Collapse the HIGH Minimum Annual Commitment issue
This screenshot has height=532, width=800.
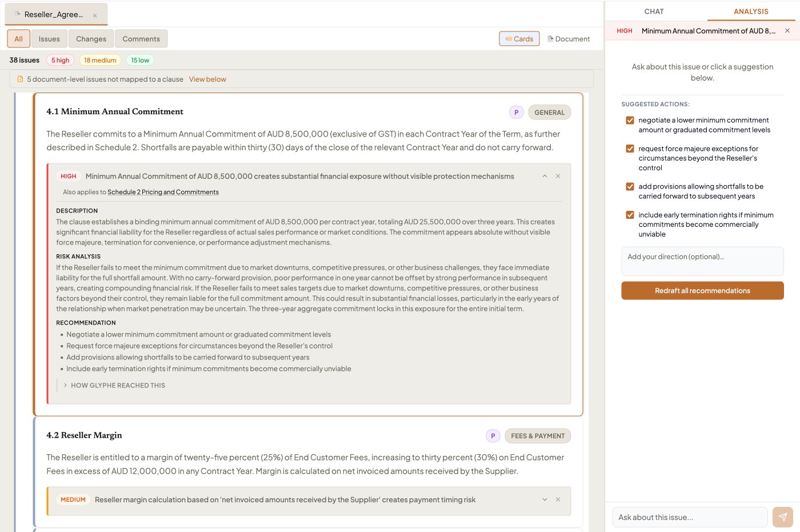coord(545,176)
